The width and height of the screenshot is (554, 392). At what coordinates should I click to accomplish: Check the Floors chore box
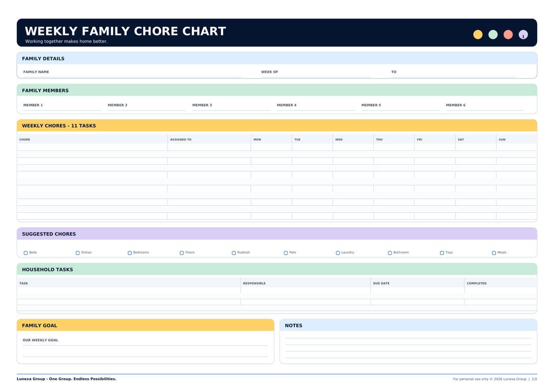(182, 253)
